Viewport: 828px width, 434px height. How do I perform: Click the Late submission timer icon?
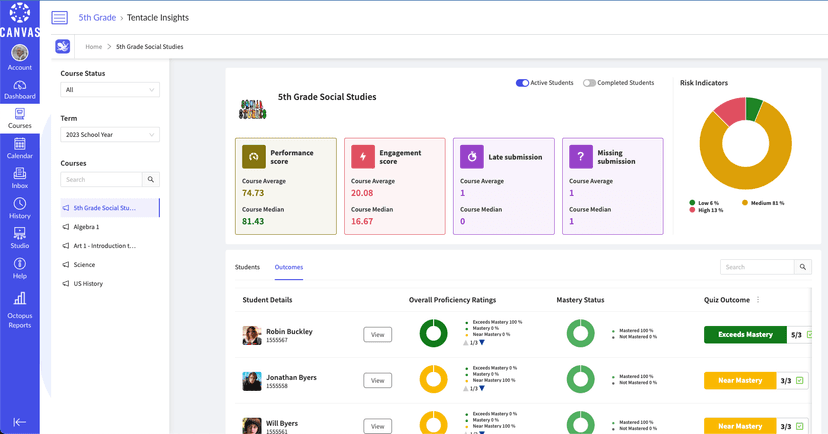pos(472,157)
